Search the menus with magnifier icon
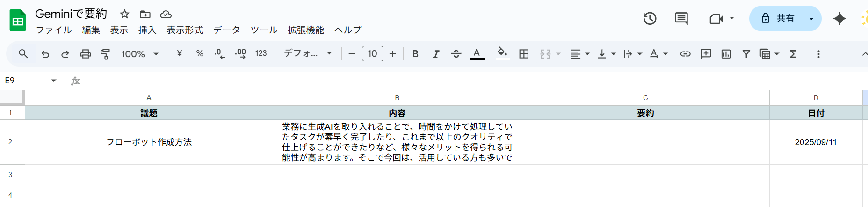 point(23,54)
